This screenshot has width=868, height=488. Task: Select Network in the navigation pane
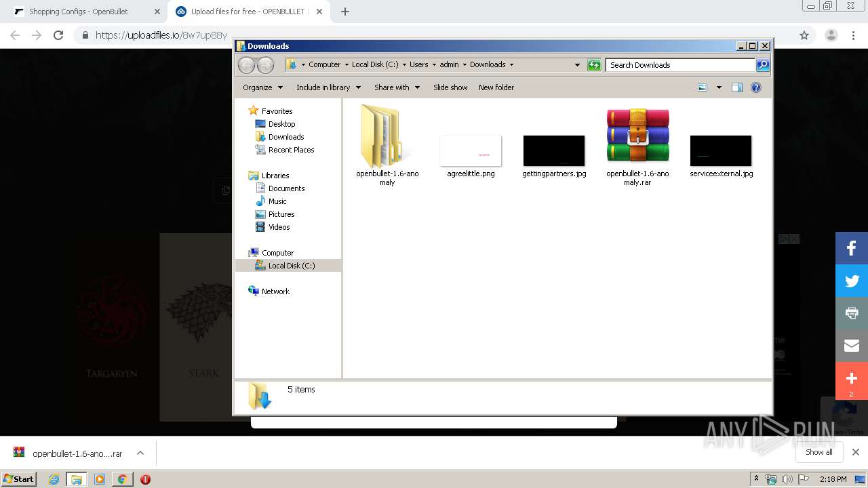point(275,291)
